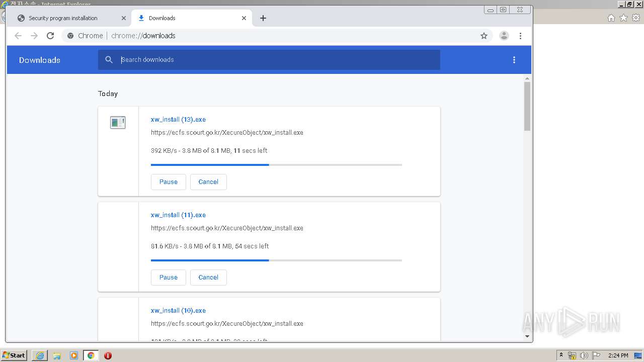
Task: Open the Downloads page more actions menu
Action: (514, 60)
